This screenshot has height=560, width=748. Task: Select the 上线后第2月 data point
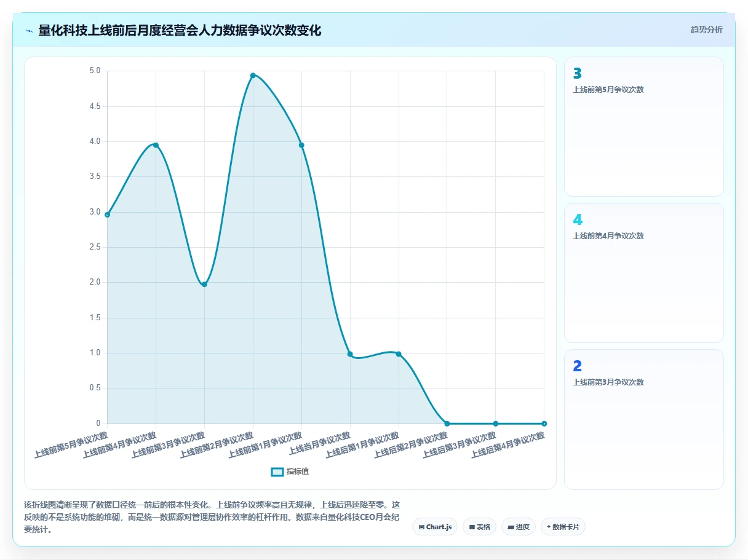pyautogui.click(x=447, y=424)
